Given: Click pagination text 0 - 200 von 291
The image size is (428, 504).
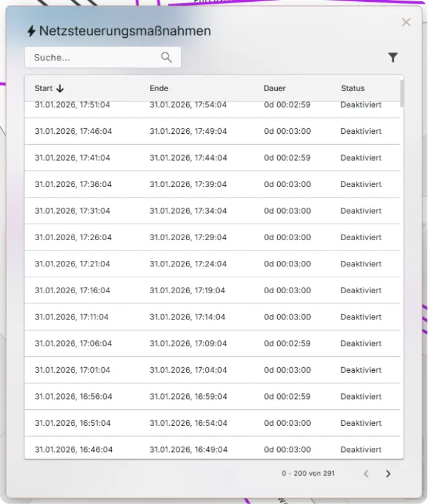Looking at the screenshot, I should [308, 473].
